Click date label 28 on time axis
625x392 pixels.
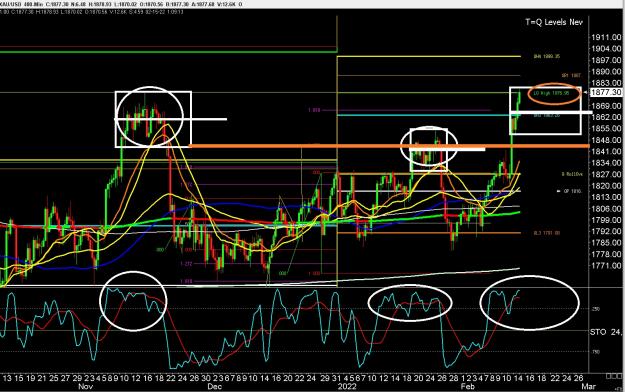point(453,378)
